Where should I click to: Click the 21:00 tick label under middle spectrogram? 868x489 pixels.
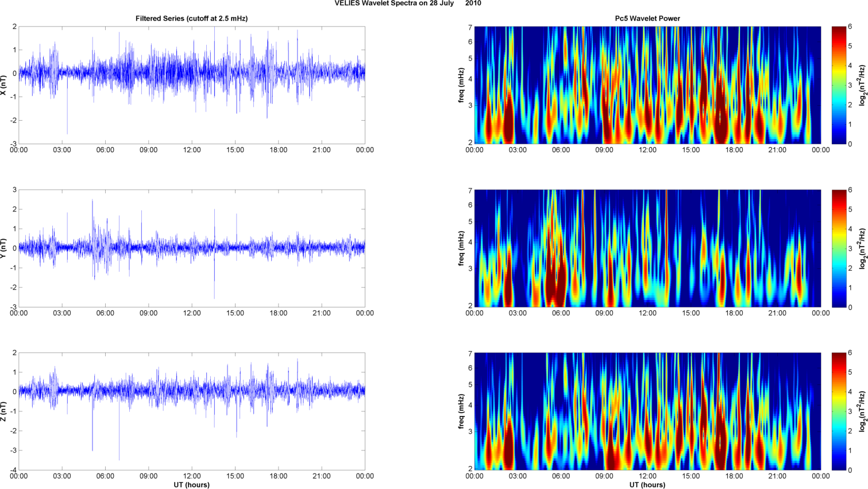(x=777, y=313)
